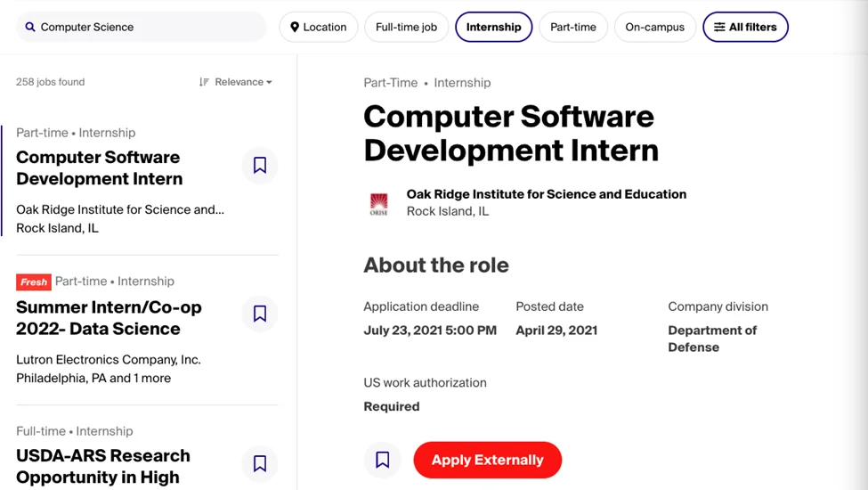Screen dimensions: 868x490
Task: Bookmark the Computer Software Development Intern listing
Action: coord(260,166)
